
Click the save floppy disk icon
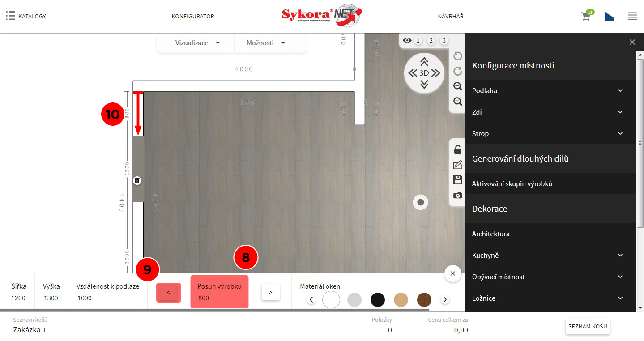pyautogui.click(x=457, y=180)
